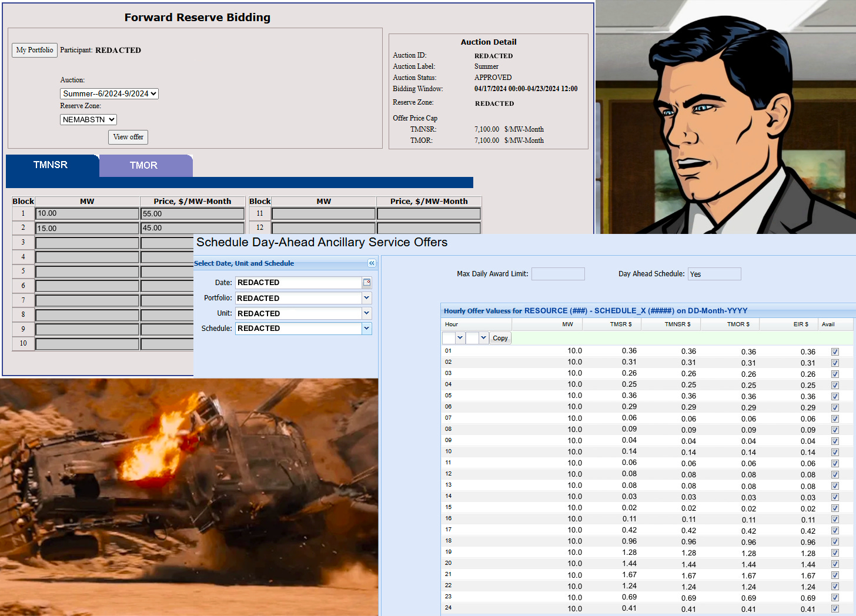
Task: Open the Reserve Zone NEMABSTN dropdown
Action: [88, 119]
